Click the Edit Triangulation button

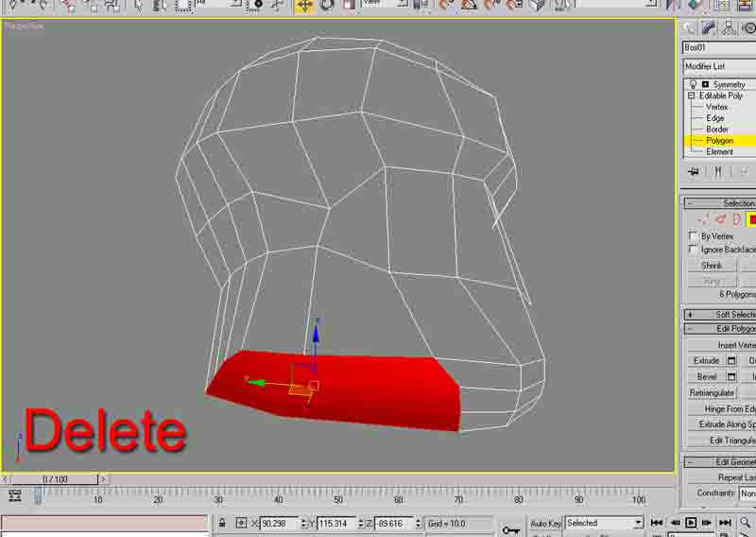pyautogui.click(x=722, y=441)
